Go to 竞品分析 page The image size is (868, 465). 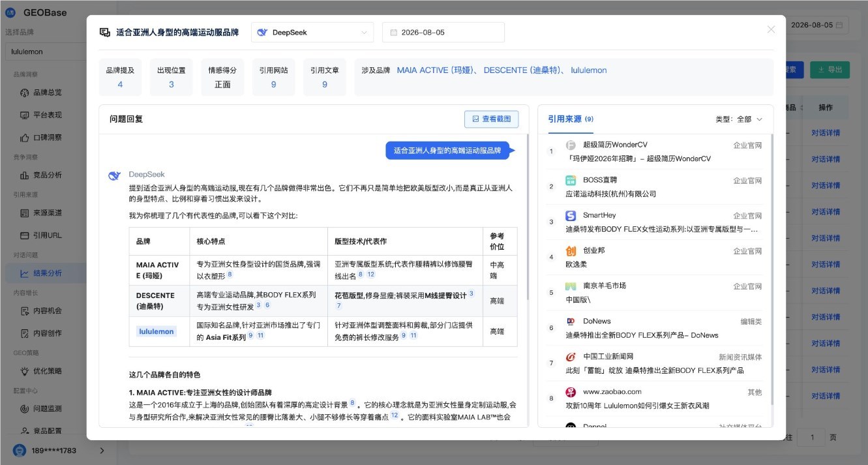point(47,175)
